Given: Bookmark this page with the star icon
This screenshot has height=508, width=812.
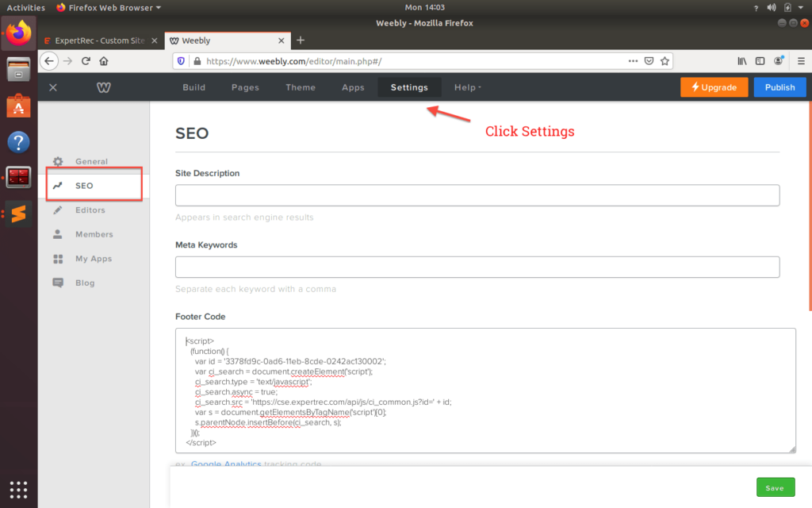Looking at the screenshot, I should (x=665, y=60).
